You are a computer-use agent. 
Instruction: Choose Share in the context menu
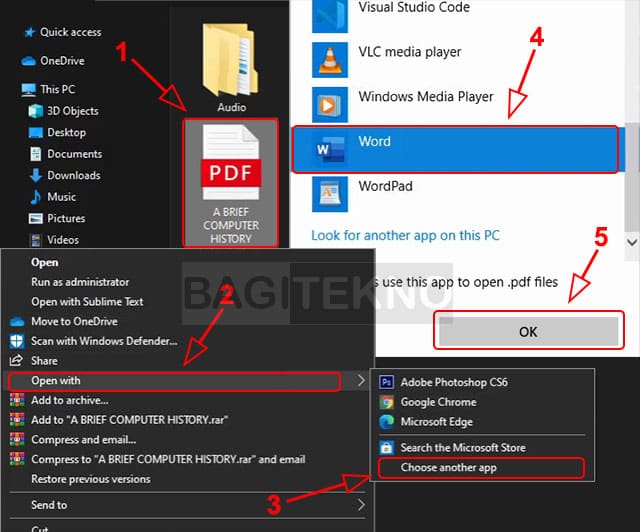point(44,361)
